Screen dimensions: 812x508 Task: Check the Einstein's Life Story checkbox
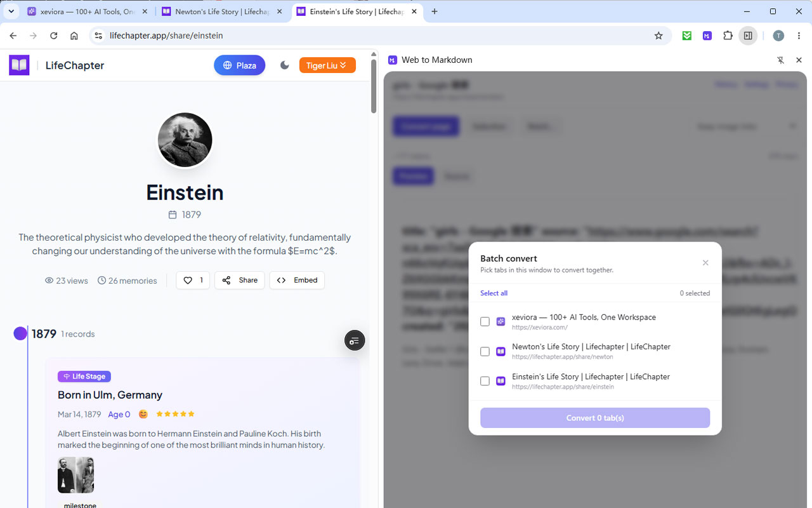[x=485, y=381]
